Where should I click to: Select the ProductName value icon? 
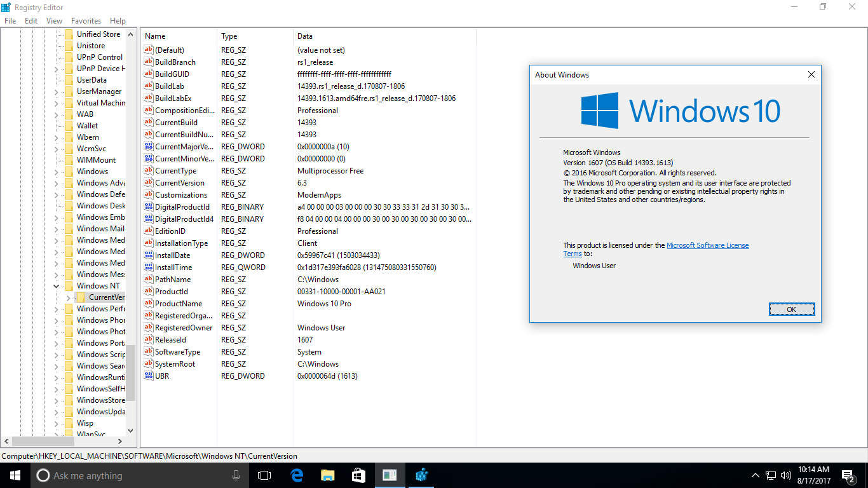[x=149, y=304]
